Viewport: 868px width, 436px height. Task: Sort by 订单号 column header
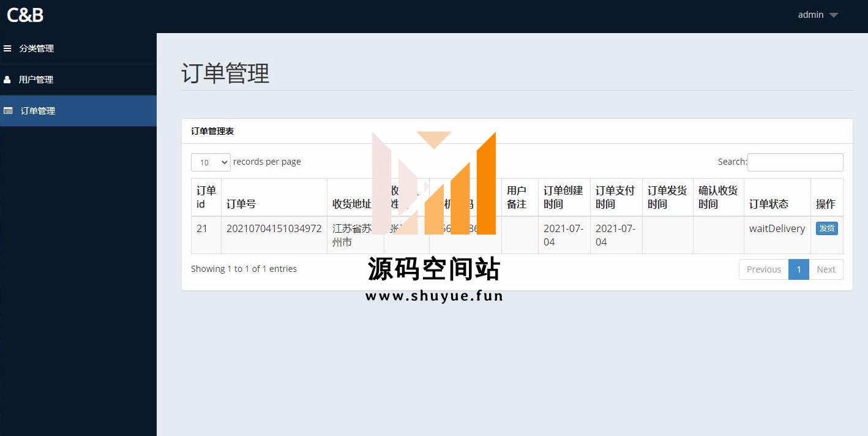point(274,197)
